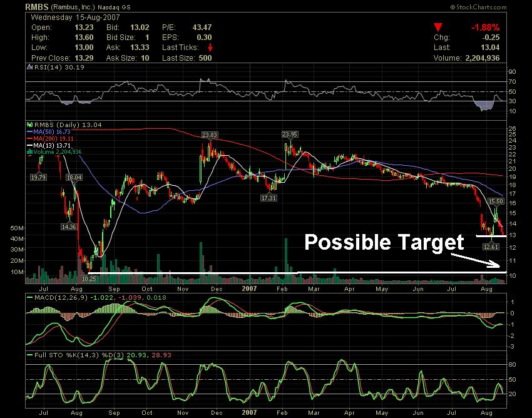Click the EPS value 0.30

(x=204, y=38)
